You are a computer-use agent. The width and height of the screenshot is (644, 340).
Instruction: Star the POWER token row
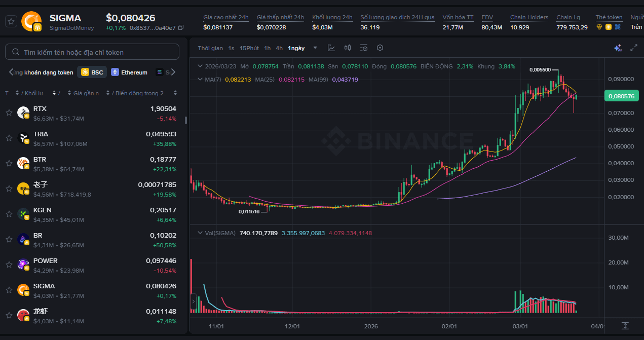pos(9,265)
